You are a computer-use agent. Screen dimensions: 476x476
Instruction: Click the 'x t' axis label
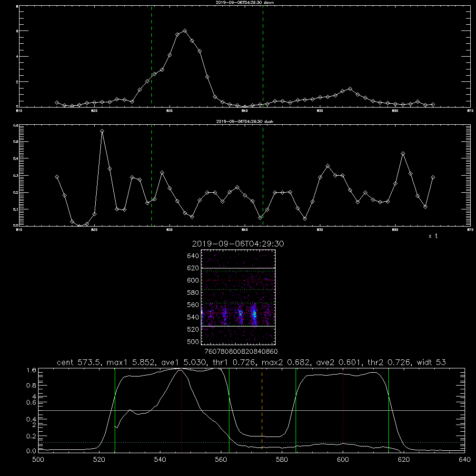click(433, 236)
